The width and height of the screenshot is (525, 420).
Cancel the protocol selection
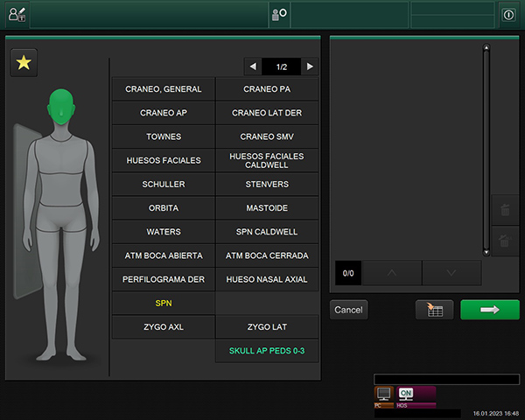click(x=348, y=310)
